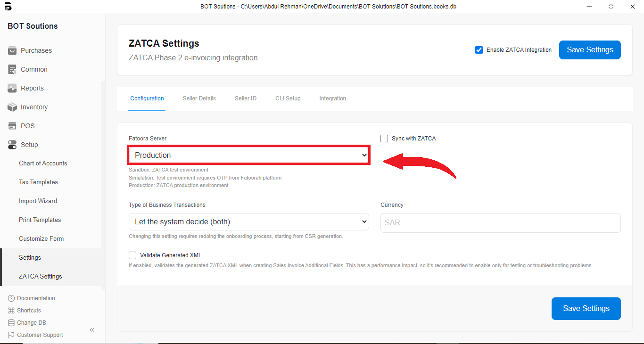Click the Currency input field

500,222
